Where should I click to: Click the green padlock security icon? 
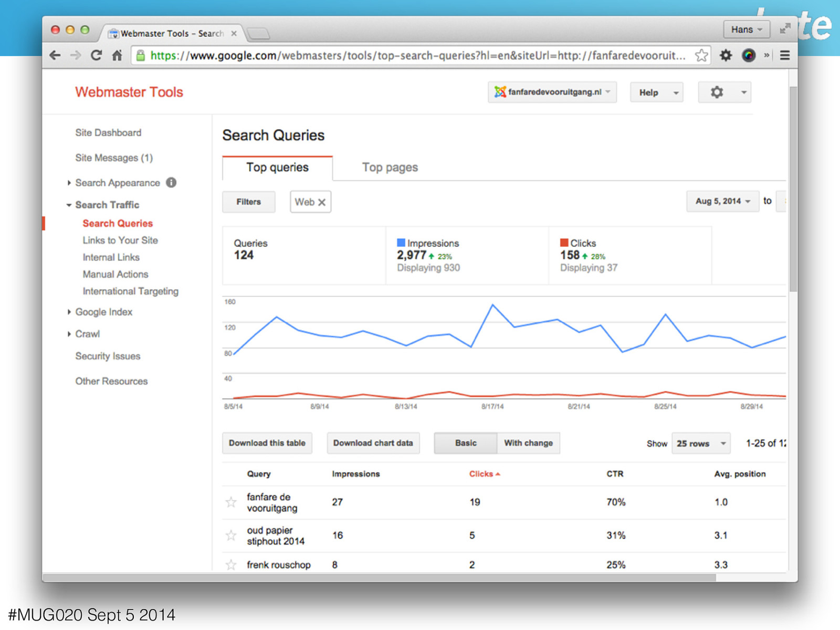point(140,55)
